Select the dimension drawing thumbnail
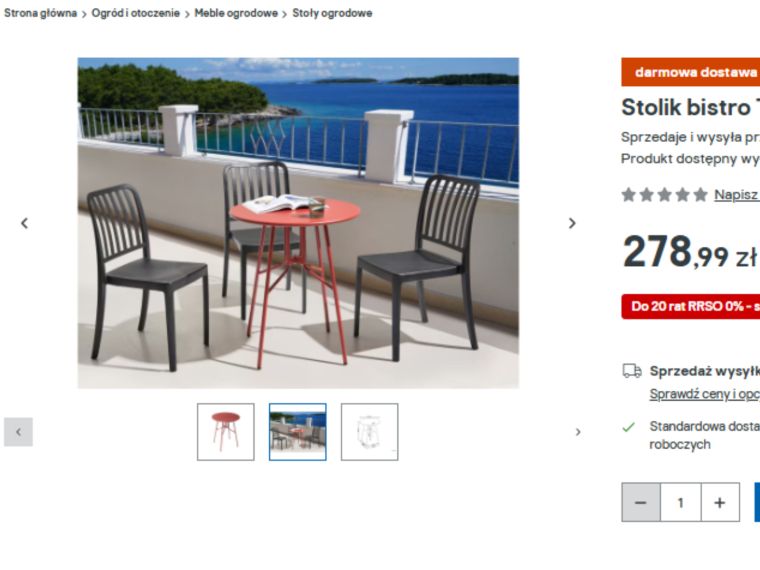 (x=370, y=432)
